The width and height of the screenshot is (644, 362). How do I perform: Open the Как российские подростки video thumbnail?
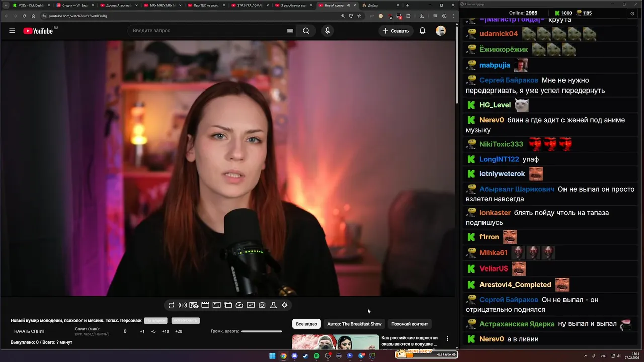click(x=336, y=342)
